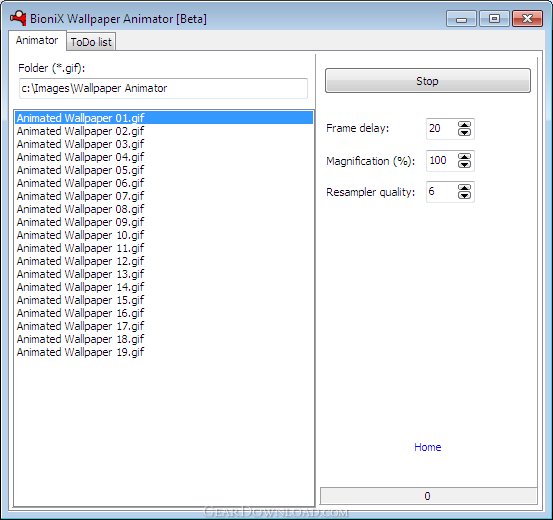Decrease Resampler quality with down arrow
This screenshot has width=553, height=520.
(464, 195)
